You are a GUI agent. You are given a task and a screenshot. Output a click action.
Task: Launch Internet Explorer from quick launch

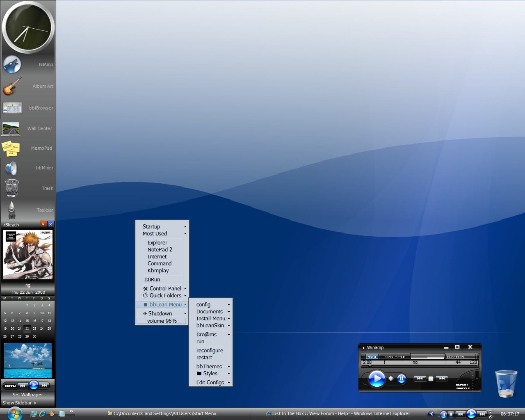pos(42,413)
